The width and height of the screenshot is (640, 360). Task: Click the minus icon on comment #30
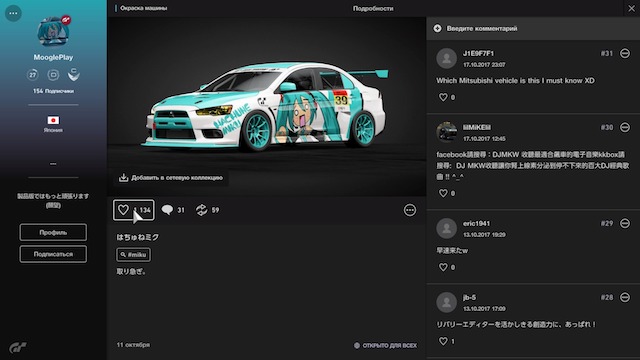(x=624, y=127)
